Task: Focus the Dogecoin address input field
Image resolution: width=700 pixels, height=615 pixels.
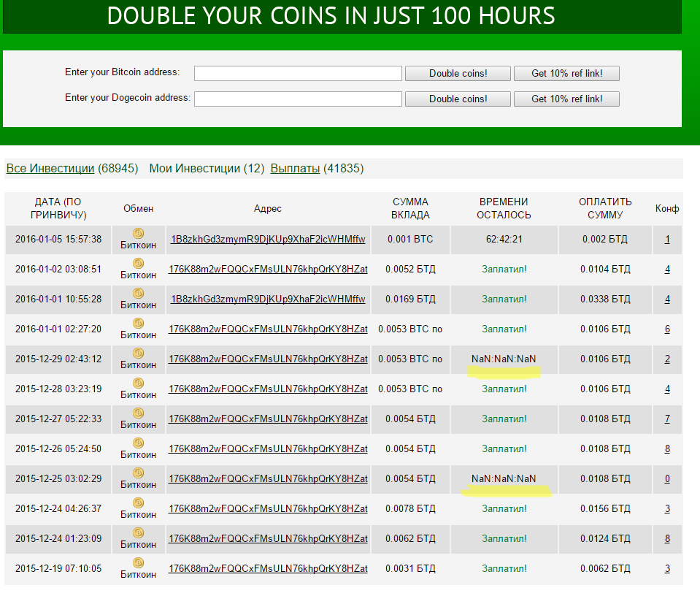Action: click(298, 99)
